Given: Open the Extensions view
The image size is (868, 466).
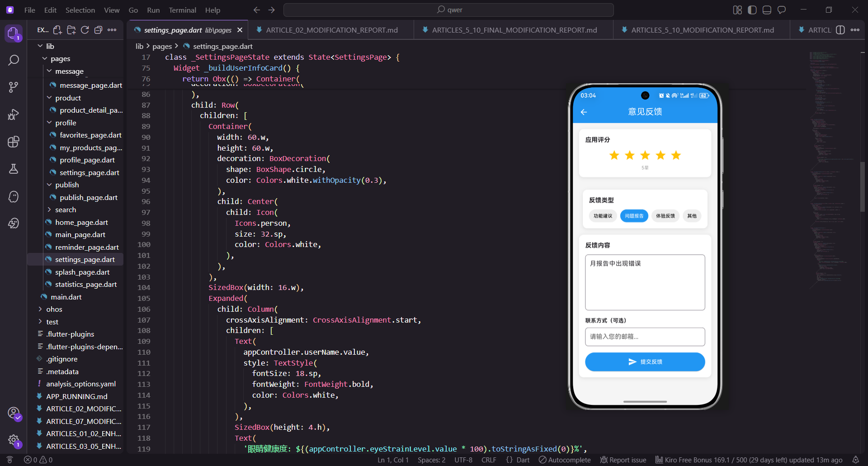Looking at the screenshot, I should click(x=14, y=142).
